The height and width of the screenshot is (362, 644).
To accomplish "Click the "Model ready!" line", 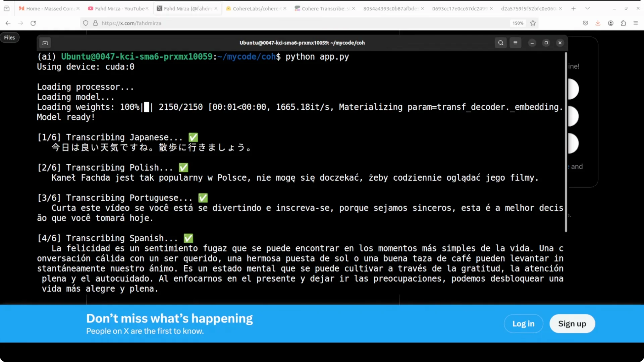I will coord(66,117).
